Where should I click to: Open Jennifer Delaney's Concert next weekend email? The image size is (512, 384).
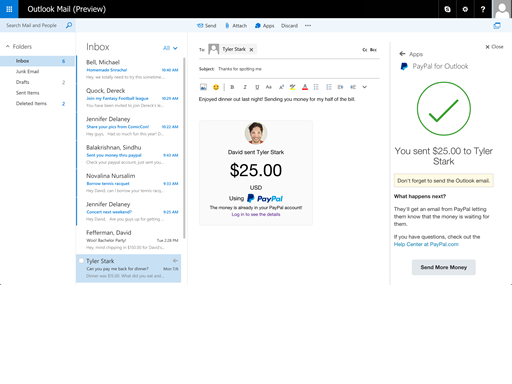tap(129, 211)
